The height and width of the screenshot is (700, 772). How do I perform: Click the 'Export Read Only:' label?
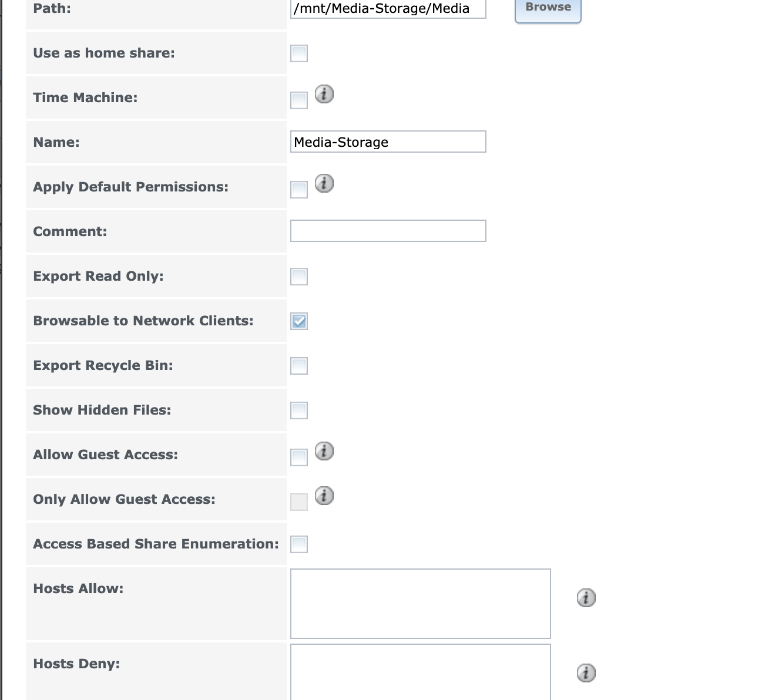[99, 276]
